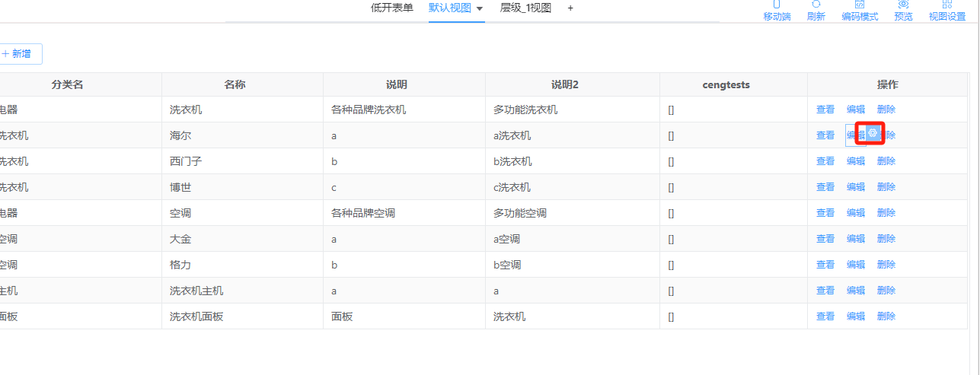The height and width of the screenshot is (375, 980).
Task: Click the 刷新 refresh icon
Action: (x=816, y=10)
